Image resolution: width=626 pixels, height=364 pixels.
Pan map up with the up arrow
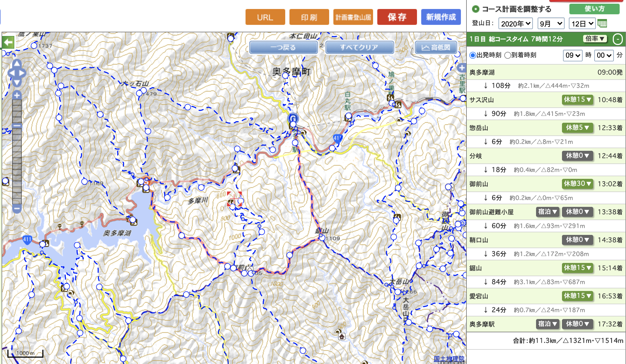[17, 63]
